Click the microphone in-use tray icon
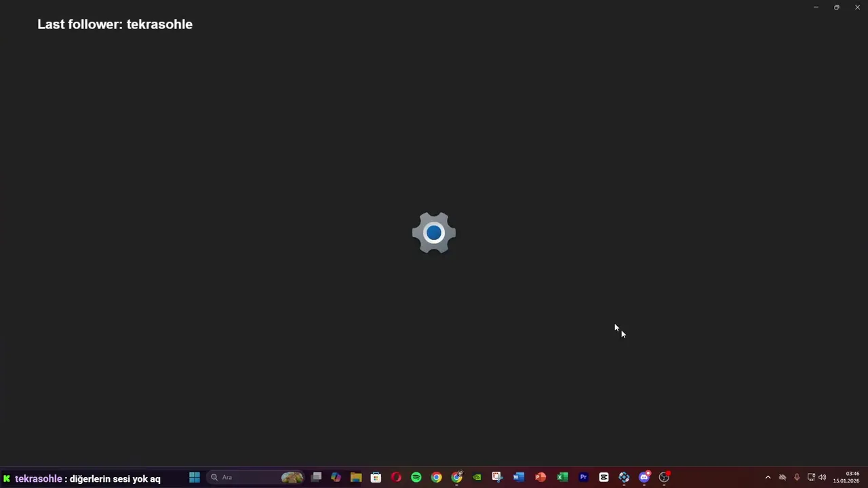Viewport: 868px width, 488px height. [x=797, y=477]
